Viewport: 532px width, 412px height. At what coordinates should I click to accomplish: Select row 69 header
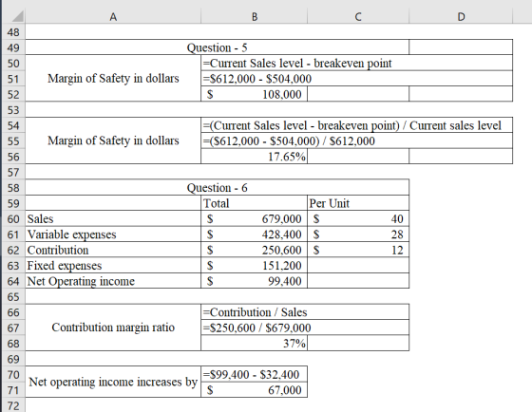click(x=13, y=359)
